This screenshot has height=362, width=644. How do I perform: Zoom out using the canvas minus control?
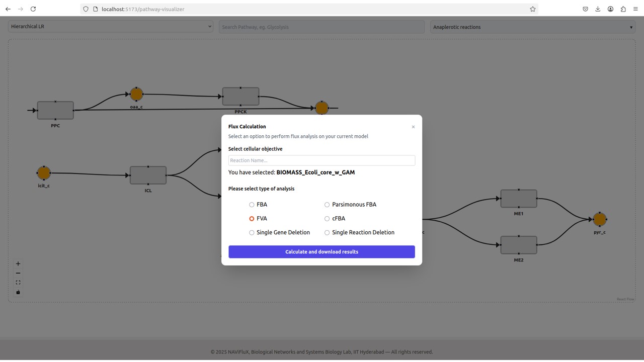pyautogui.click(x=18, y=273)
